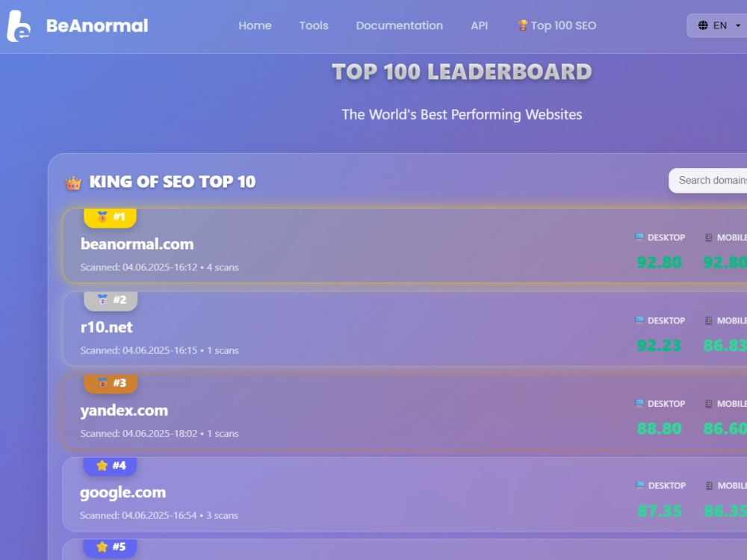
Task: Click desktop monitor icon in yandex.com row
Action: (x=639, y=403)
